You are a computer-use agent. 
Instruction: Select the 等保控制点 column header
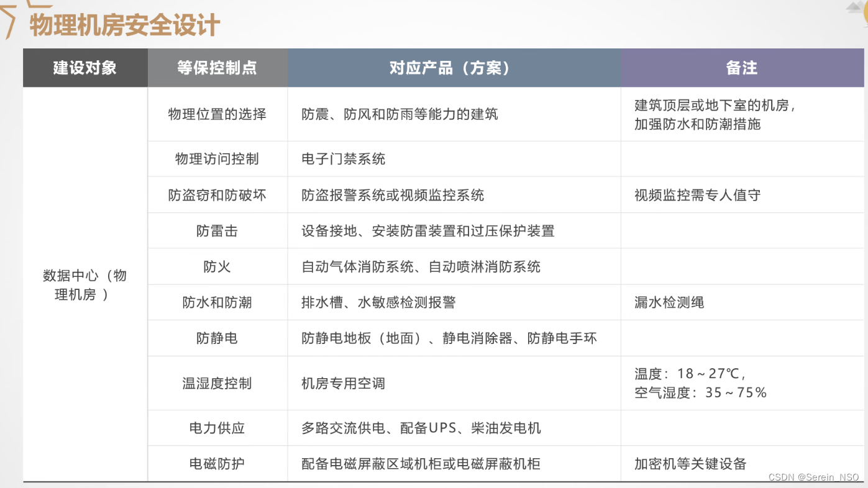point(217,68)
